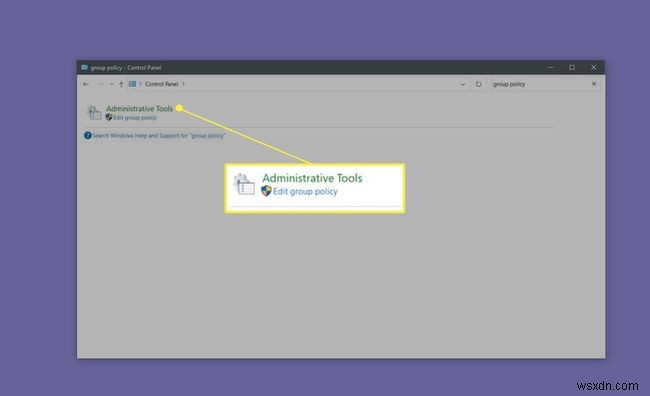Go forward with the Forward arrow
650x396 pixels.
(x=100, y=84)
